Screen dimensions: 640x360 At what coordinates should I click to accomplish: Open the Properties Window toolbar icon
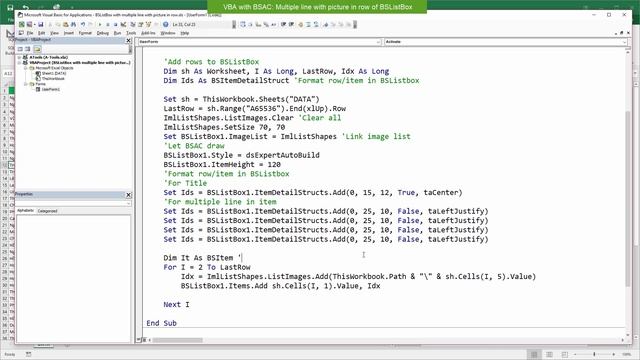tap(140, 24)
